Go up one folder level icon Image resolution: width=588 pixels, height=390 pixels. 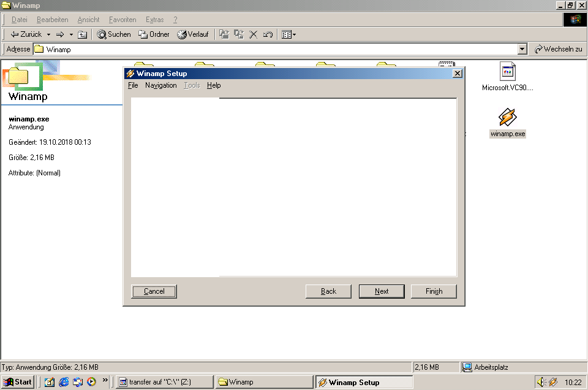point(82,34)
